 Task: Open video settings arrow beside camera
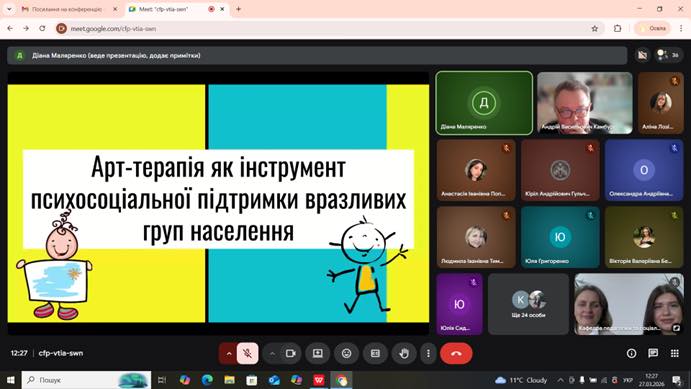[x=272, y=353]
